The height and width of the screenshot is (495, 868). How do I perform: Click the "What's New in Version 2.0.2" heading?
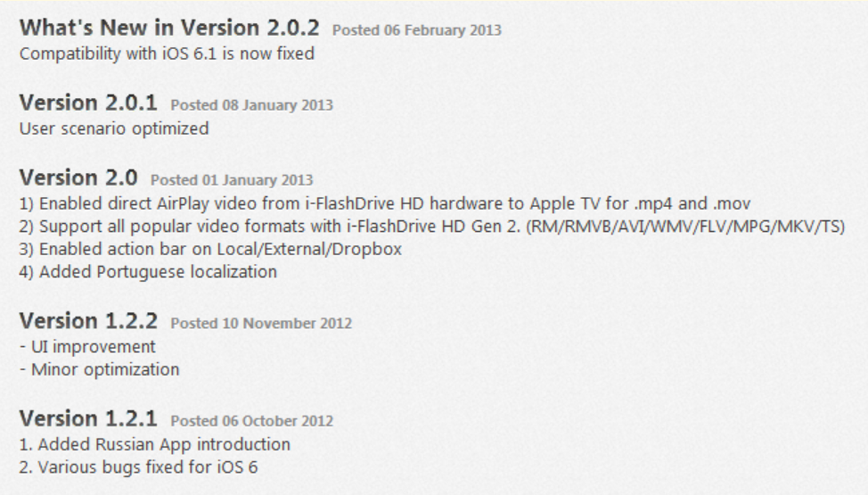click(x=169, y=28)
